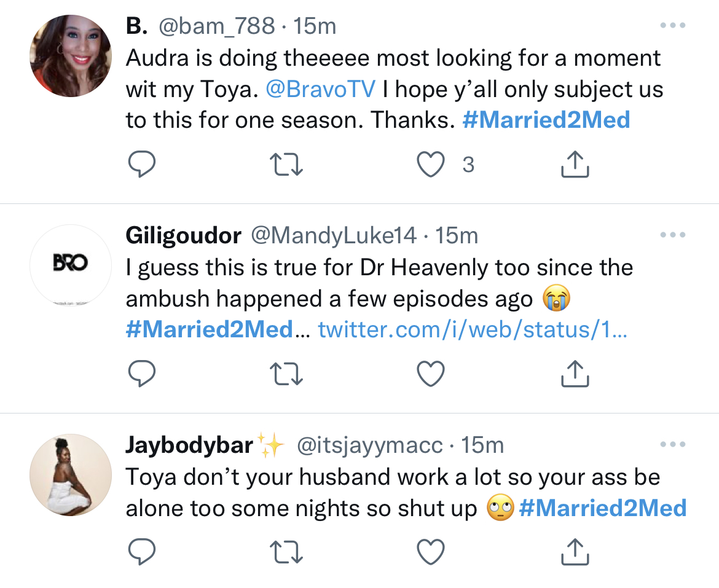The width and height of the screenshot is (719, 588).
Task: Reply to Giligoudor's Dr Heavenly tweet
Action: [x=142, y=373]
